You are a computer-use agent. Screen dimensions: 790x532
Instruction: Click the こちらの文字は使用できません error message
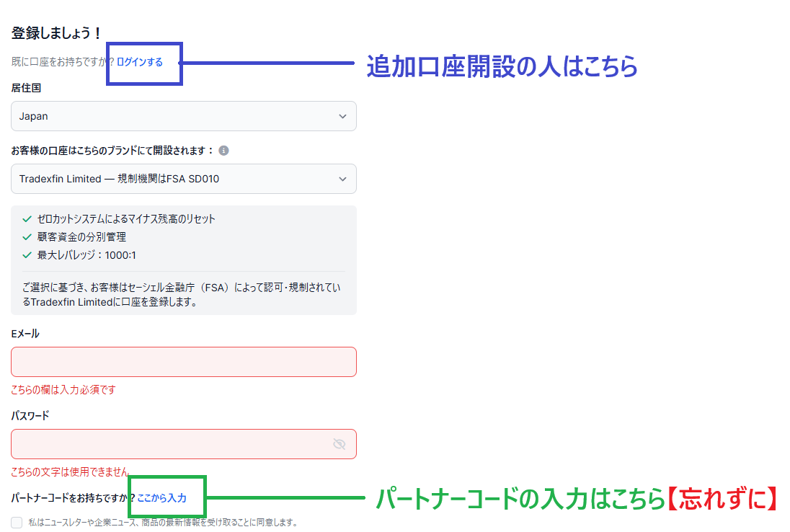point(70,472)
